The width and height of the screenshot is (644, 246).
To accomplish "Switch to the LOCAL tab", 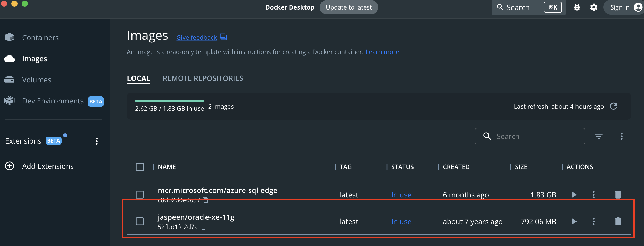I will pos(138,78).
